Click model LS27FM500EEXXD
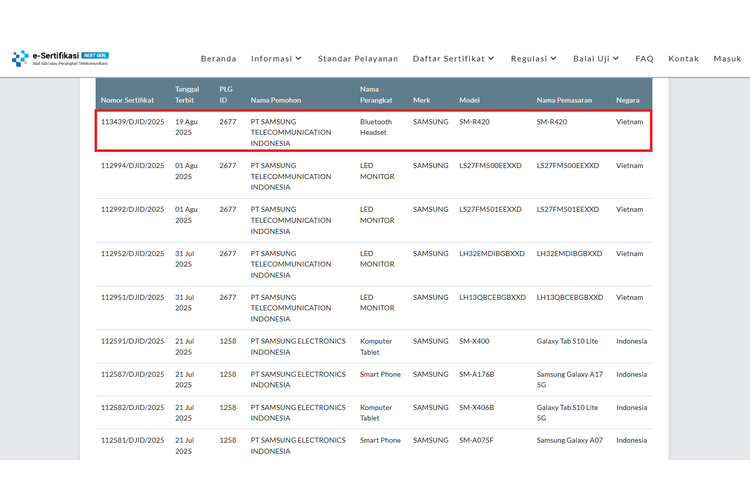750x500 pixels. (490, 166)
